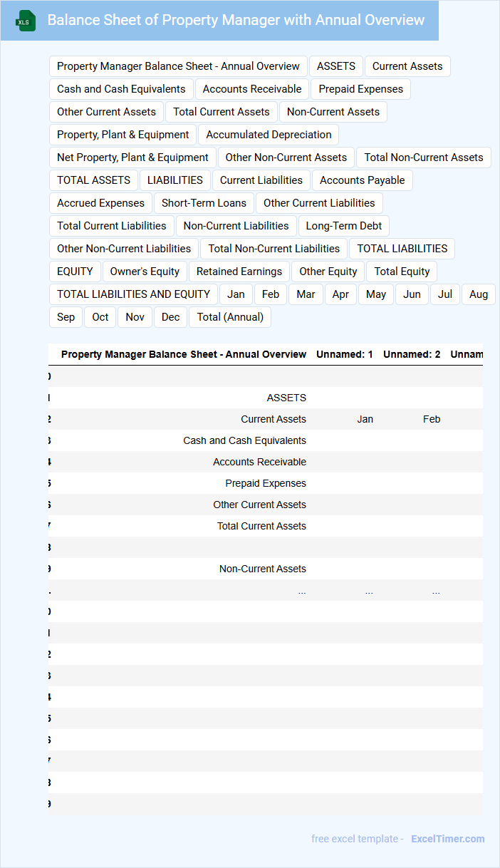Click the Other Equity tag
The height and width of the screenshot is (868, 500).
[x=328, y=272]
